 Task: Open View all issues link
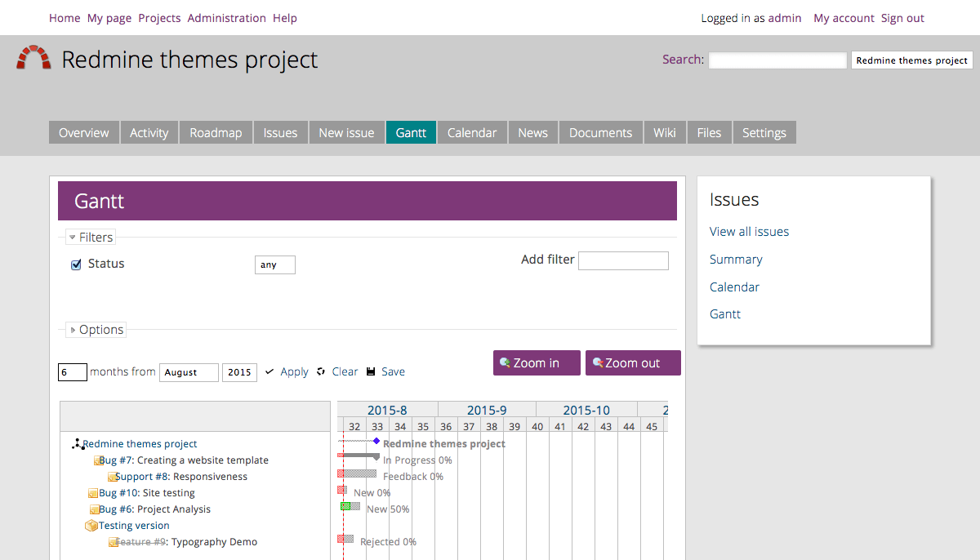point(749,232)
